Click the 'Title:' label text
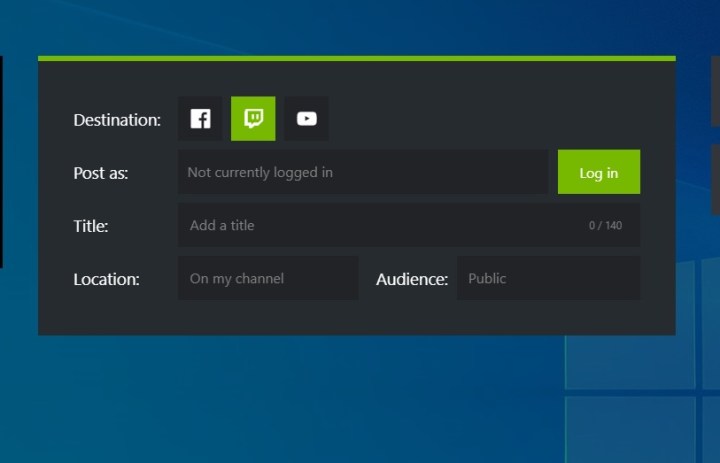 91,226
